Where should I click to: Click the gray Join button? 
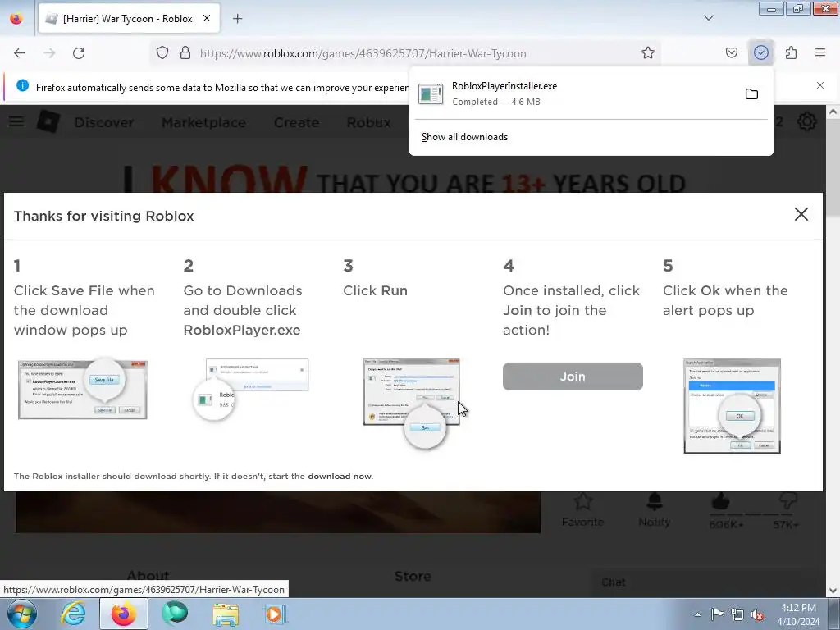click(573, 377)
